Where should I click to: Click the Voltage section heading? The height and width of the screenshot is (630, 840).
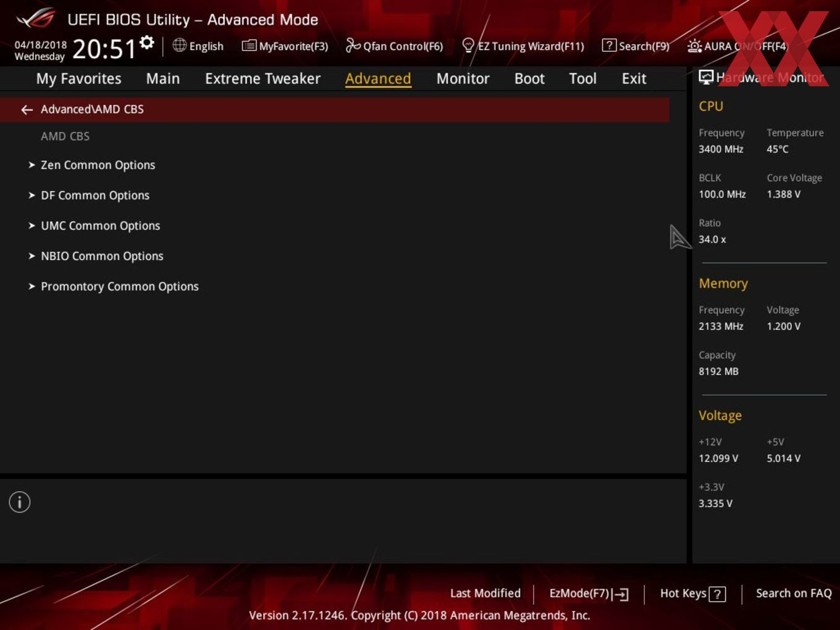(720, 416)
